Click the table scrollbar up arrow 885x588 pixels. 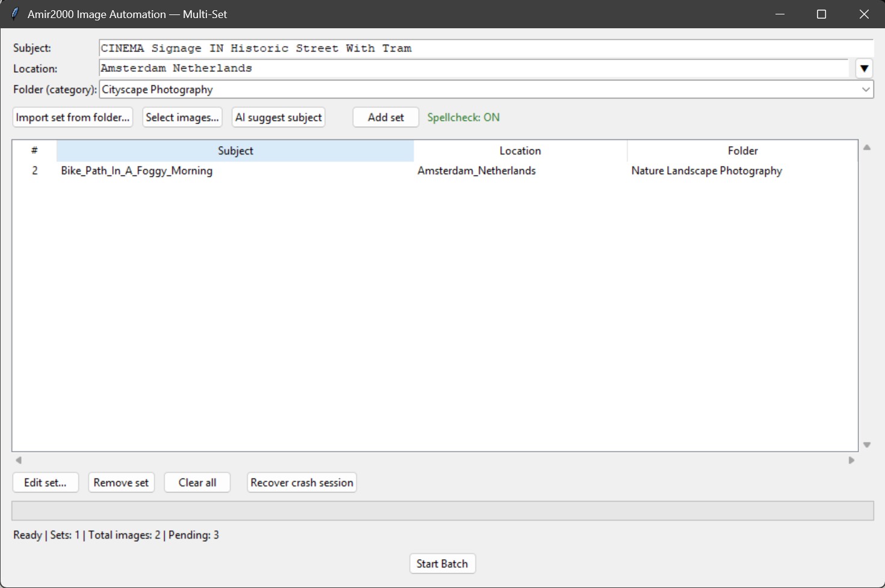coord(867,146)
